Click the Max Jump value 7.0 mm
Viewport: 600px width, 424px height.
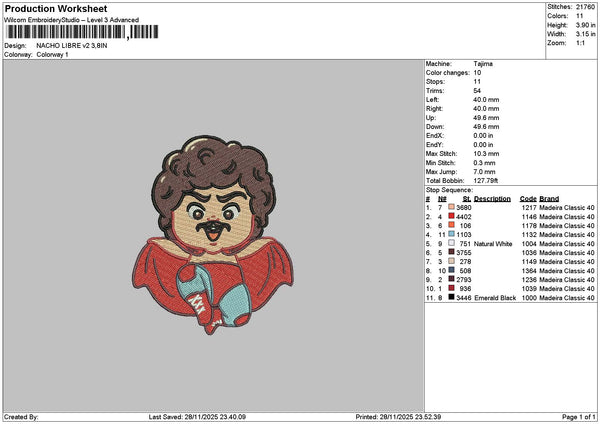tap(484, 171)
